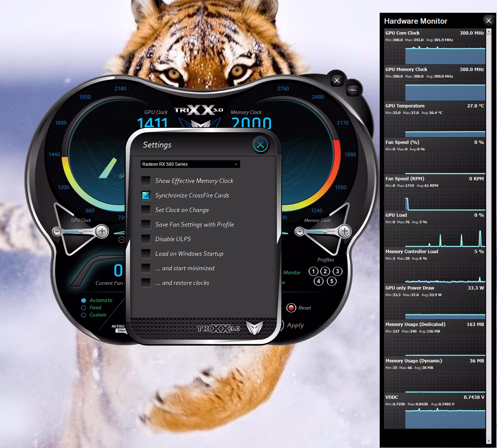Select Automatic fan mode

(x=83, y=300)
